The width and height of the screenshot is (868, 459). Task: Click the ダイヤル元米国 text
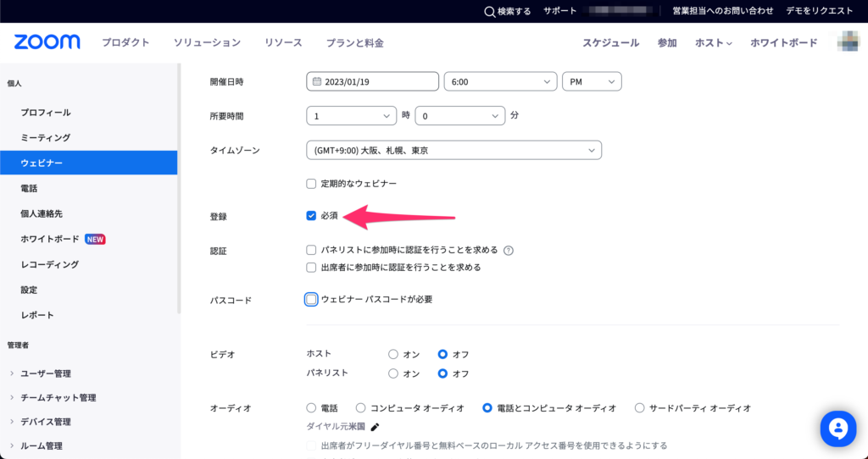pos(336,427)
